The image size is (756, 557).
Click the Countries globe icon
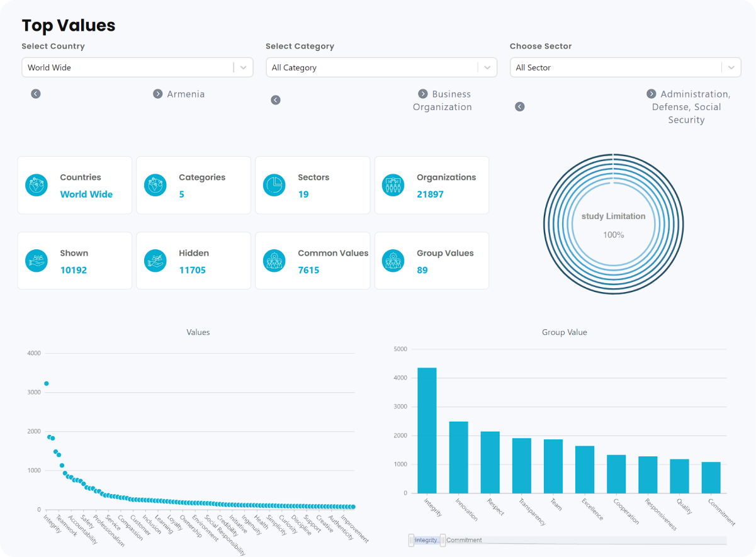tap(37, 185)
